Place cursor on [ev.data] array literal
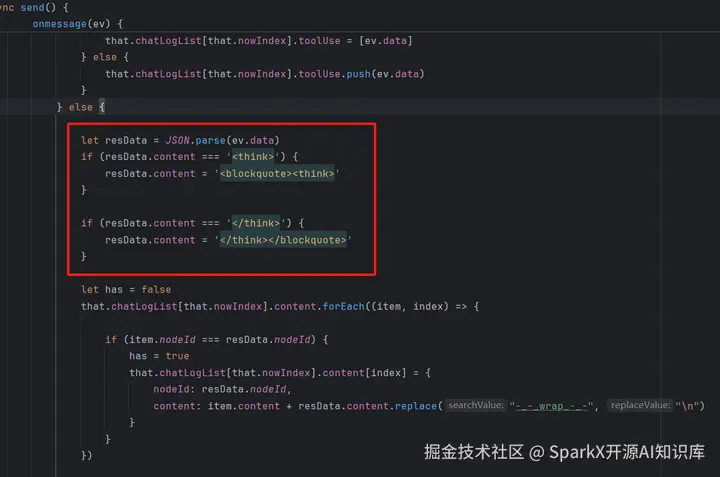720x477 pixels. [x=386, y=40]
